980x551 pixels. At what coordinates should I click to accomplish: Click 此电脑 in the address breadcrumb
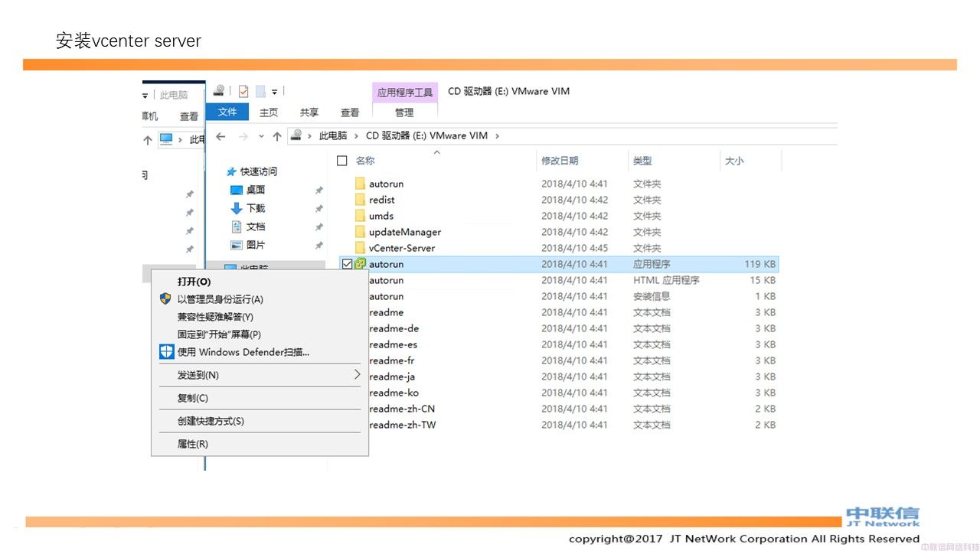[x=333, y=135]
